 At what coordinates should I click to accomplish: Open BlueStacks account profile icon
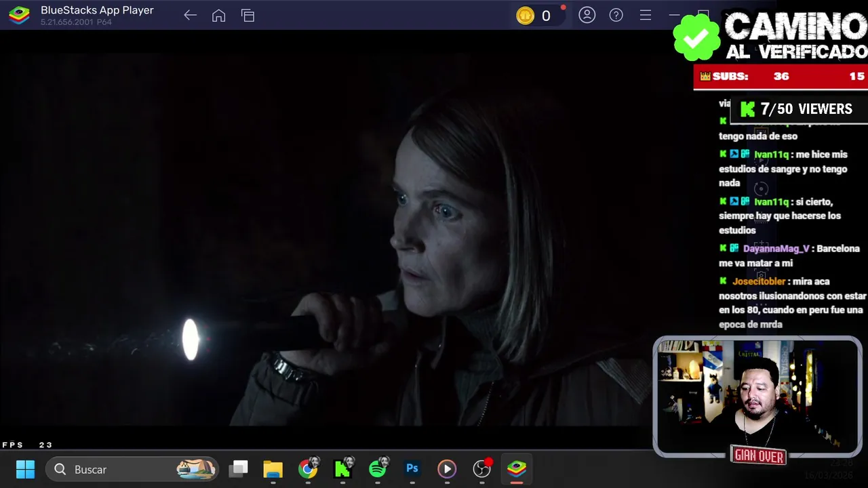click(587, 15)
